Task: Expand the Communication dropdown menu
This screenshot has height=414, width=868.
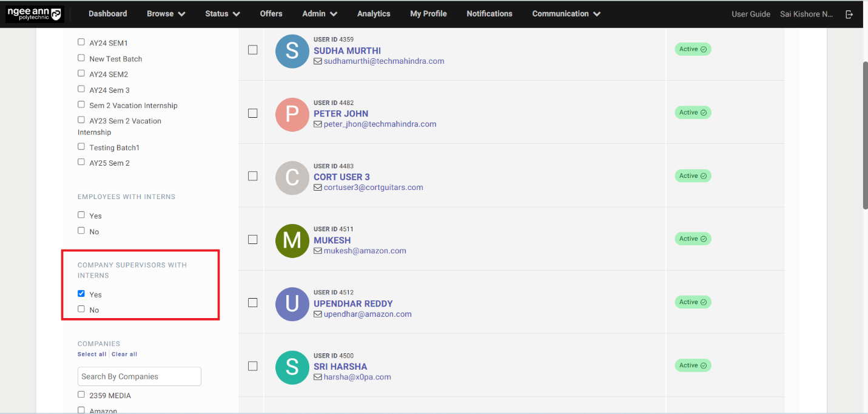Action: [566, 14]
